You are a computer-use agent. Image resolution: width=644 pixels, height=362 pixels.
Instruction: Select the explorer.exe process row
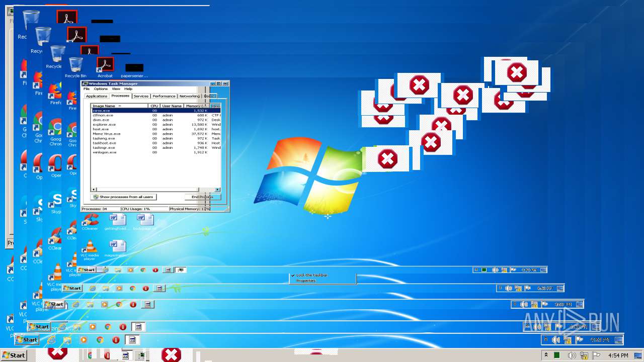click(x=155, y=124)
